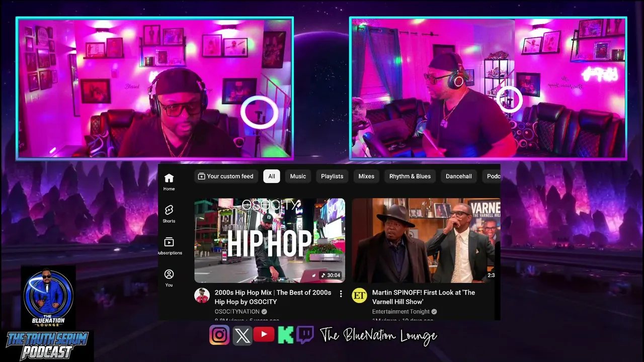Screen dimensions: 644x362
Task: Open the 2000s Hip Hop Mix options menu
Action: coord(341,294)
